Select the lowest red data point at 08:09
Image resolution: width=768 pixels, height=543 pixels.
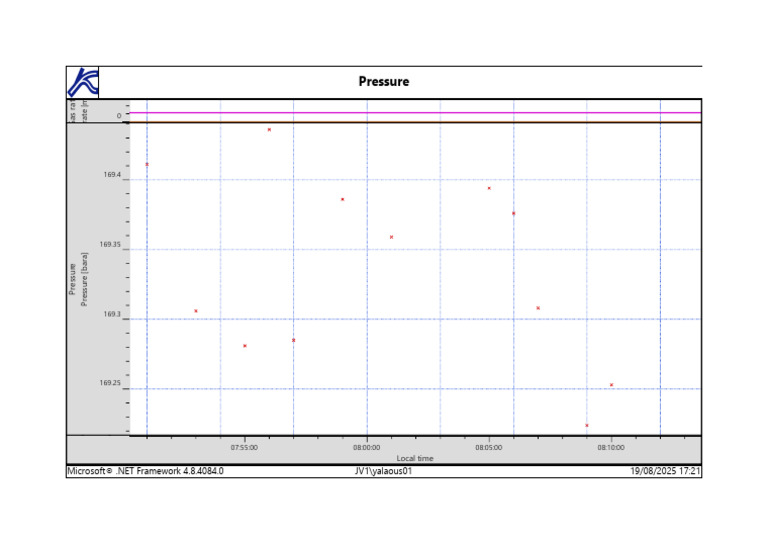click(x=587, y=425)
